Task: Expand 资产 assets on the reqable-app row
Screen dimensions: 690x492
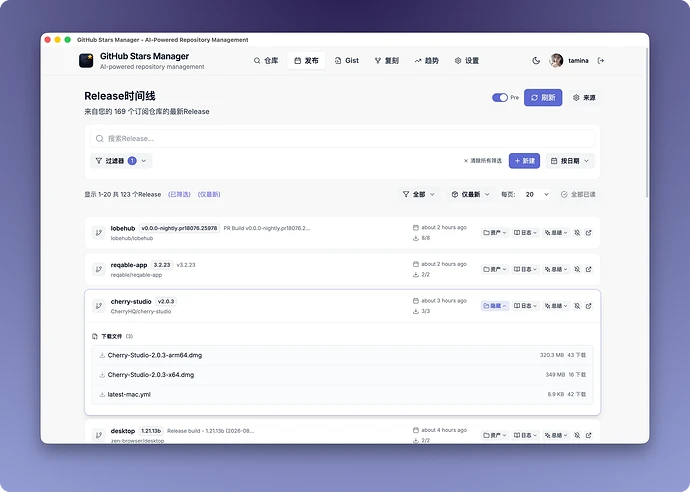Action: [495, 269]
